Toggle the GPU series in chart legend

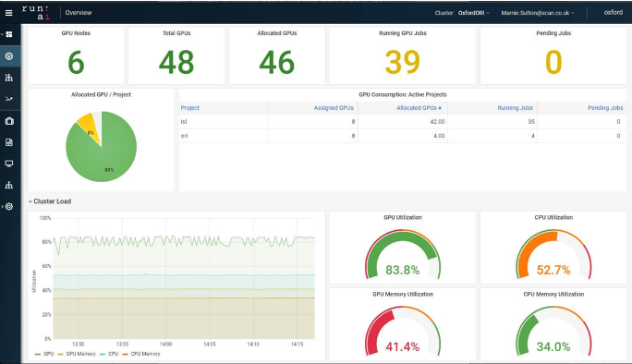[x=44, y=354]
